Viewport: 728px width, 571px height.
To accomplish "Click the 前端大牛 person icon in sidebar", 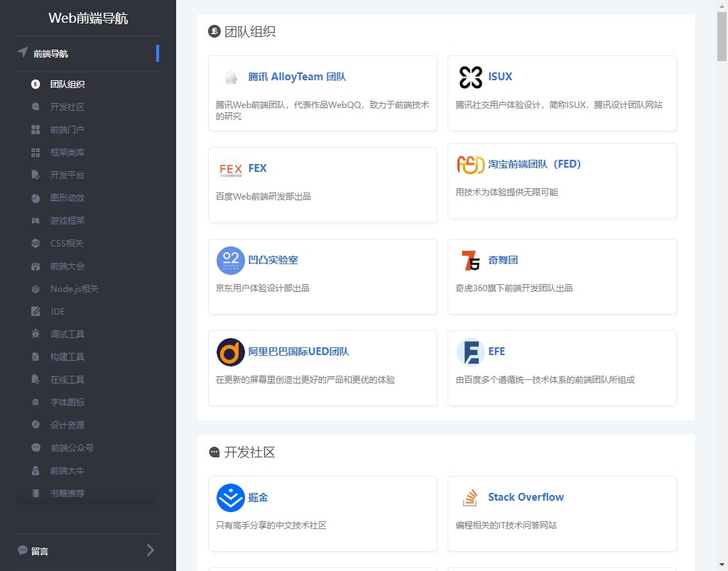I will 36,470.
